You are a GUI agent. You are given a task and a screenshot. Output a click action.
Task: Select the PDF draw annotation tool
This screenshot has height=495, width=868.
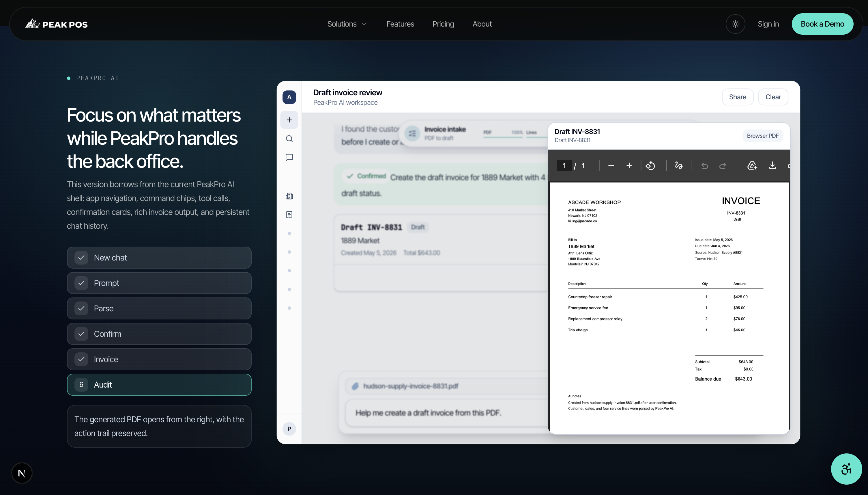[x=678, y=165]
